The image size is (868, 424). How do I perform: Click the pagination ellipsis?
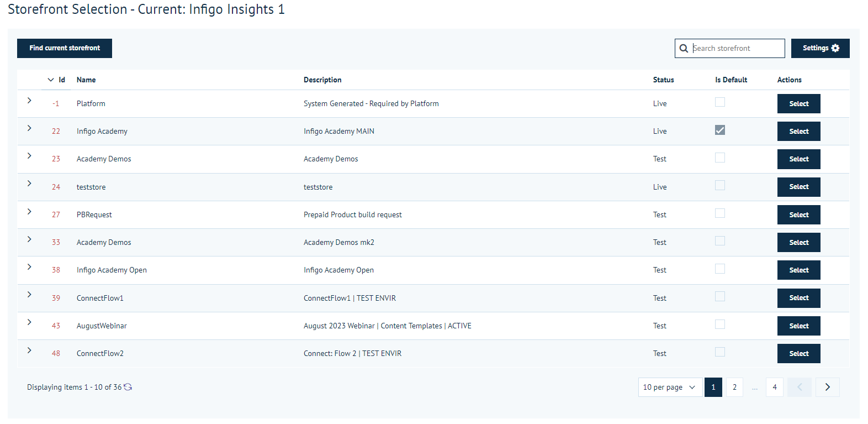pos(755,388)
